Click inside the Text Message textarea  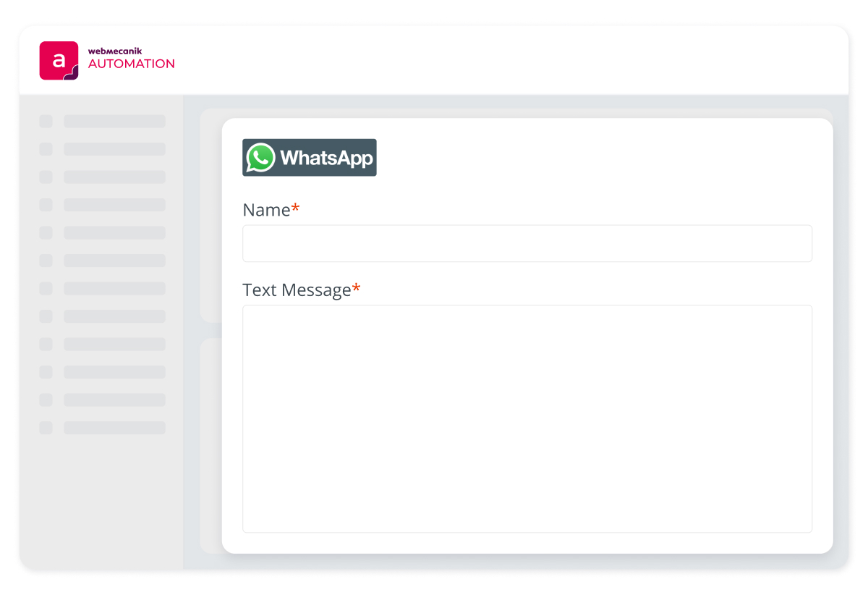coord(527,418)
